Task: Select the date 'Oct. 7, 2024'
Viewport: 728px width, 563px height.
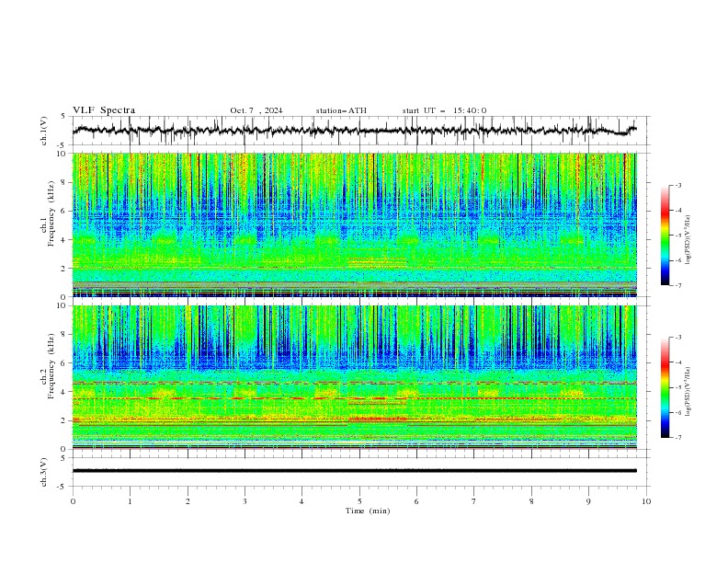Action: (x=256, y=110)
